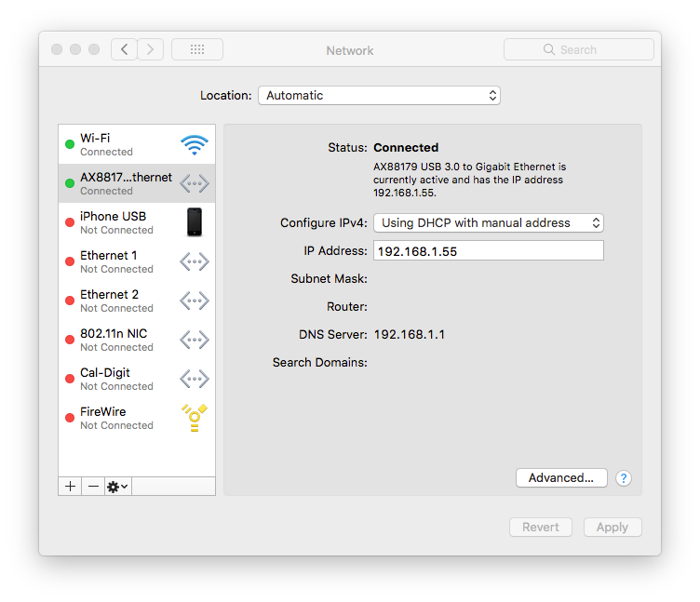
Task: Click the Wi-Fi signal icon in list
Action: point(195,144)
